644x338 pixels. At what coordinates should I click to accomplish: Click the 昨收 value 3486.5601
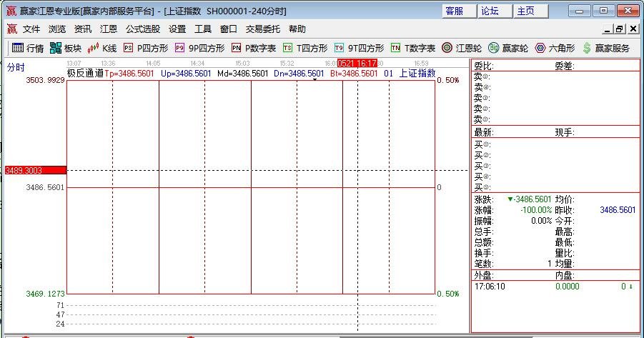click(618, 210)
